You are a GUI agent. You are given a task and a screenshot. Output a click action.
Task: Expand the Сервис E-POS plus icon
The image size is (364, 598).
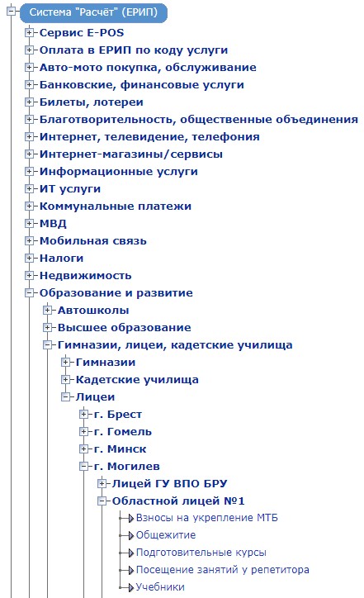tap(29, 33)
